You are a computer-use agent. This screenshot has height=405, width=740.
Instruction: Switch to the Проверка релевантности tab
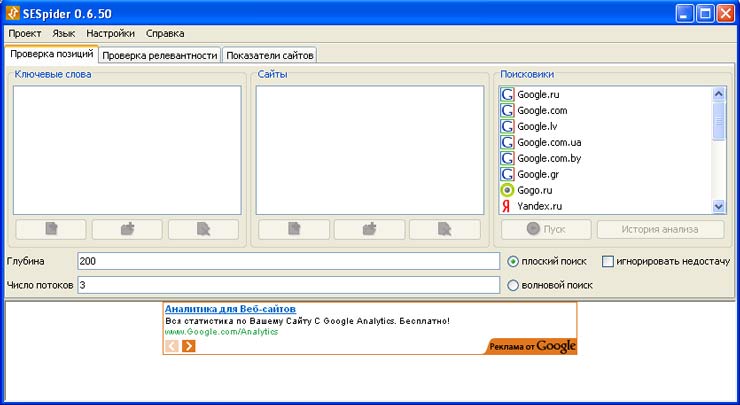click(x=160, y=55)
